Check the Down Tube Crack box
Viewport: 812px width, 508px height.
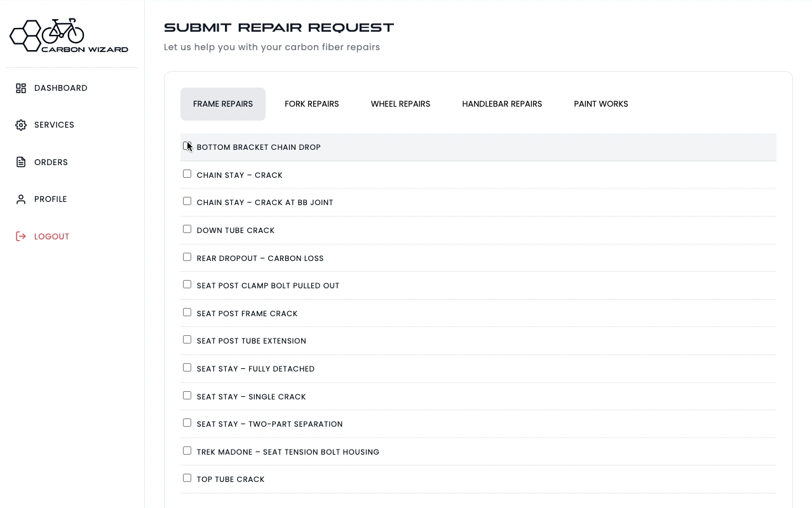187,229
